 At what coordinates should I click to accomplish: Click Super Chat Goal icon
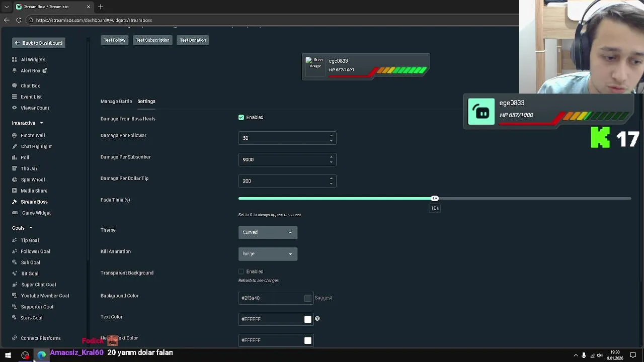click(x=15, y=285)
